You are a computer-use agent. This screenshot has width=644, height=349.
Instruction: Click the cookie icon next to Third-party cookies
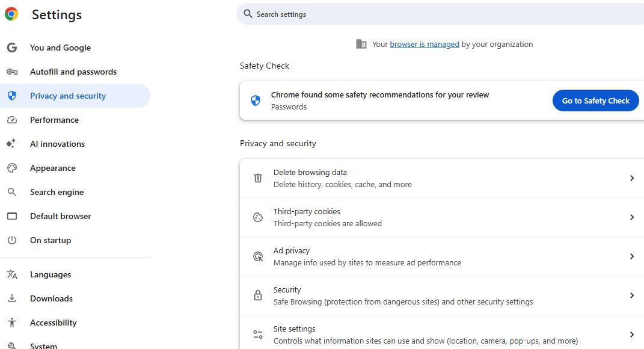click(257, 217)
